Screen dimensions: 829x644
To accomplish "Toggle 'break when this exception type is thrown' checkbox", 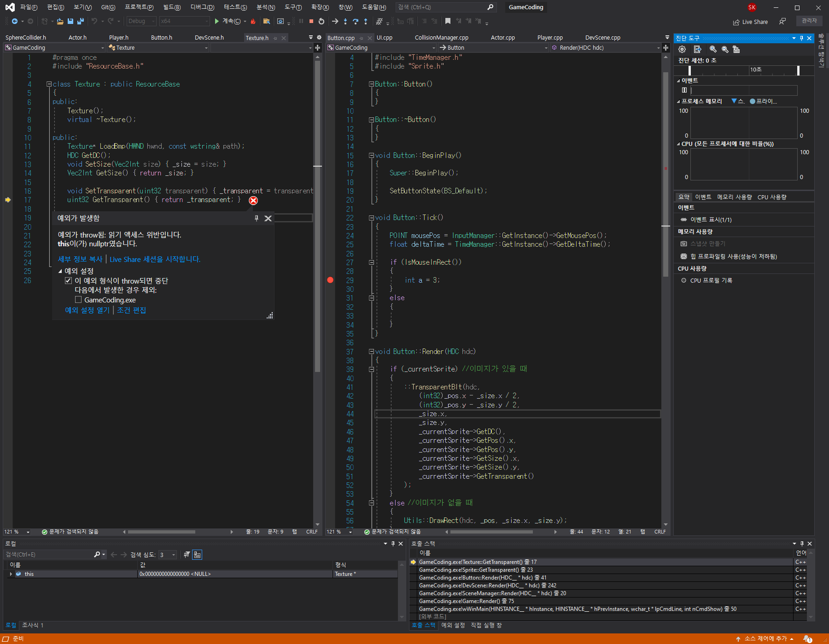I will tap(68, 281).
